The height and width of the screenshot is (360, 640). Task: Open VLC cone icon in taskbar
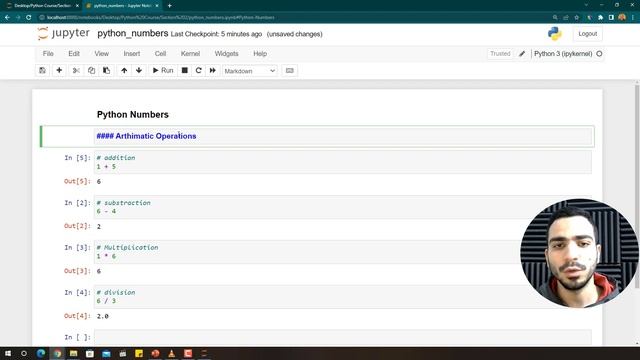click(x=171, y=353)
